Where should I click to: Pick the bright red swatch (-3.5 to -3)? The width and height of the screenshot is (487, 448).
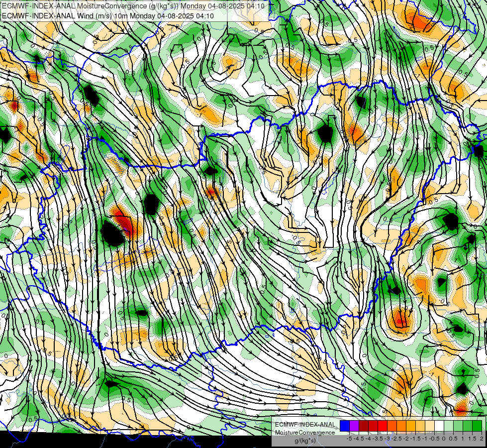point(383,426)
